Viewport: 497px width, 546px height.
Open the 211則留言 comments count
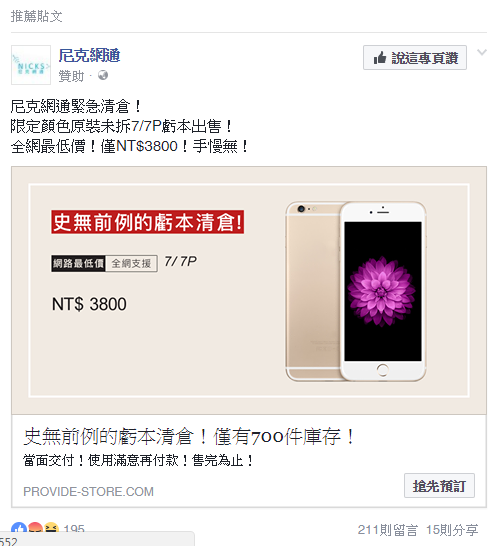point(387,530)
